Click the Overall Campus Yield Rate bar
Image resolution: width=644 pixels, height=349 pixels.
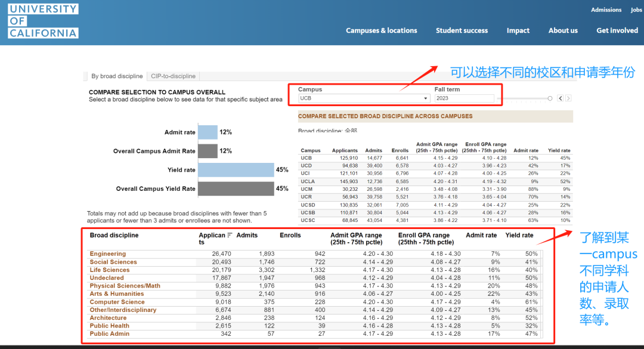[236, 189]
